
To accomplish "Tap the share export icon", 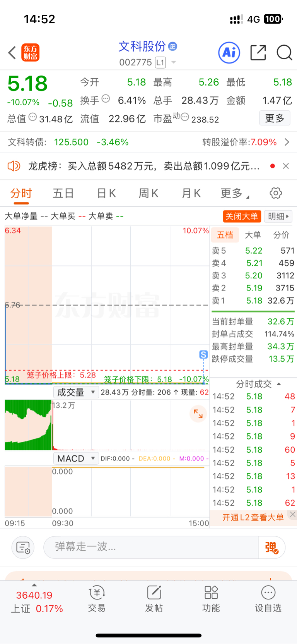I will [258, 52].
